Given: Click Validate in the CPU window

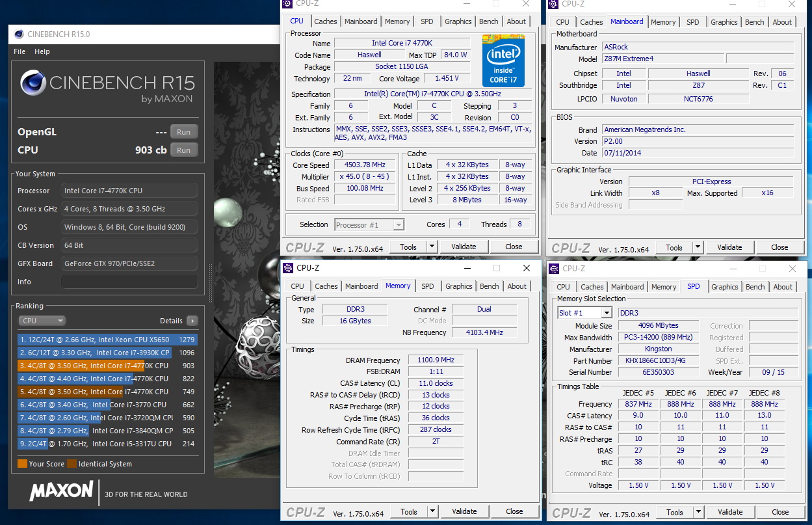Looking at the screenshot, I should pyautogui.click(x=464, y=247).
